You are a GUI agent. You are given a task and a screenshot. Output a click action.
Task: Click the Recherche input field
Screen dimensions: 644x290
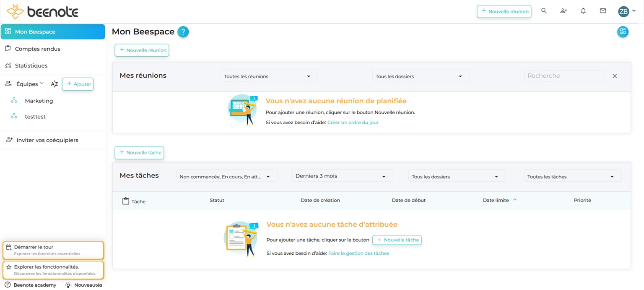[563, 76]
